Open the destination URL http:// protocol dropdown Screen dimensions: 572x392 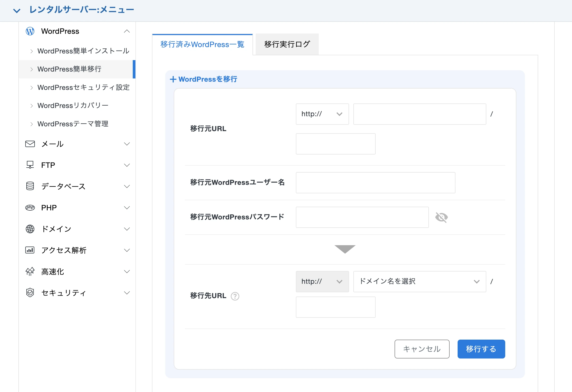pyautogui.click(x=322, y=282)
